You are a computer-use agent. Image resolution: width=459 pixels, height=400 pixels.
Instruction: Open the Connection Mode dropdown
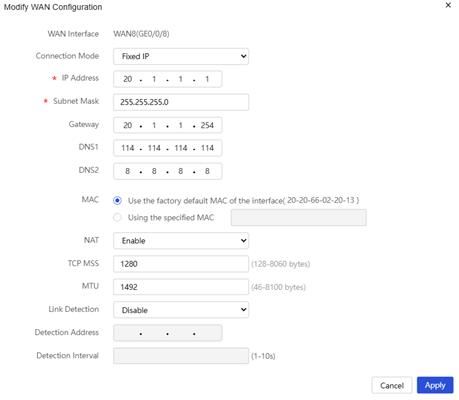181,56
